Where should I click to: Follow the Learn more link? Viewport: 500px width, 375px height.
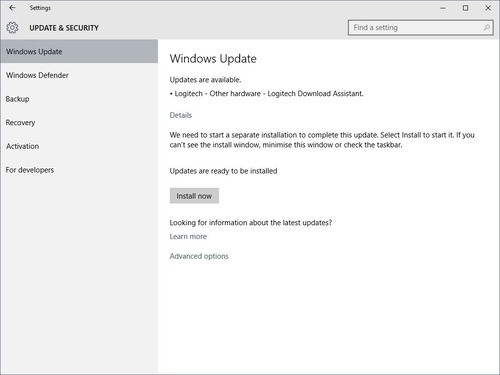pyautogui.click(x=188, y=237)
